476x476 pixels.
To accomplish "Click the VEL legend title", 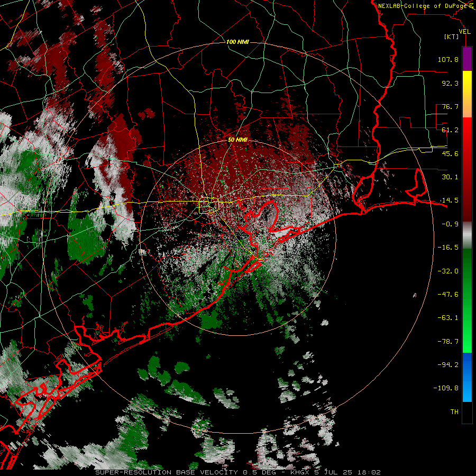I will 464,32.
